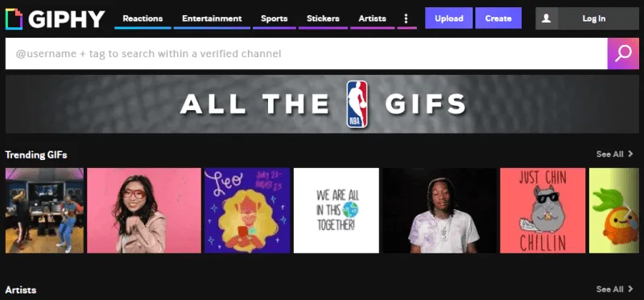The height and width of the screenshot is (300, 644).
Task: Click the chevron next to Artists See All
Action: tap(631, 289)
